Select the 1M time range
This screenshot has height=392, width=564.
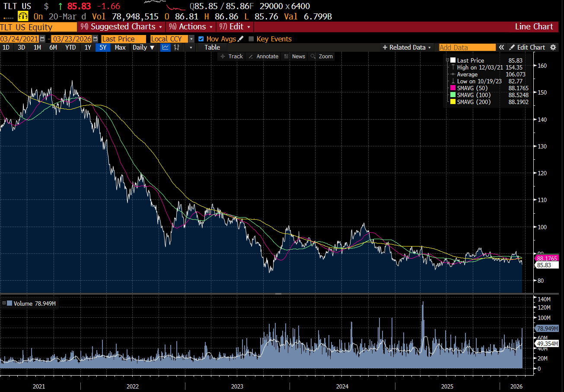(x=37, y=47)
